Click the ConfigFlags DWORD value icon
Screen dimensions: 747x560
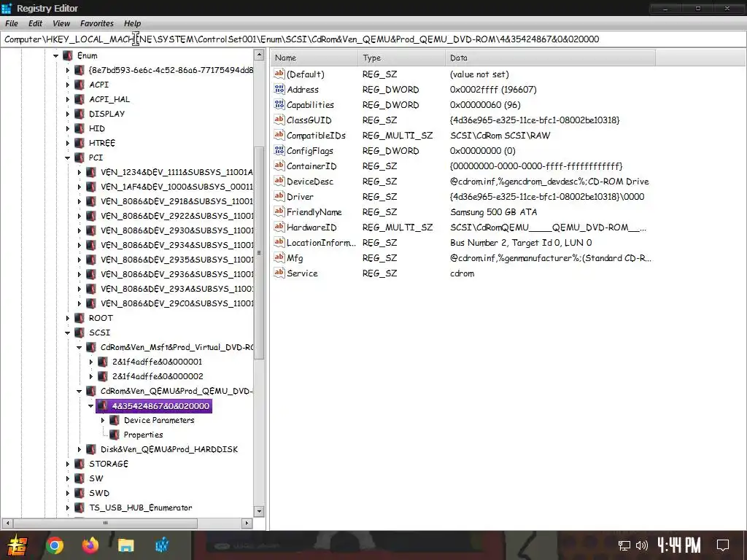(279, 150)
